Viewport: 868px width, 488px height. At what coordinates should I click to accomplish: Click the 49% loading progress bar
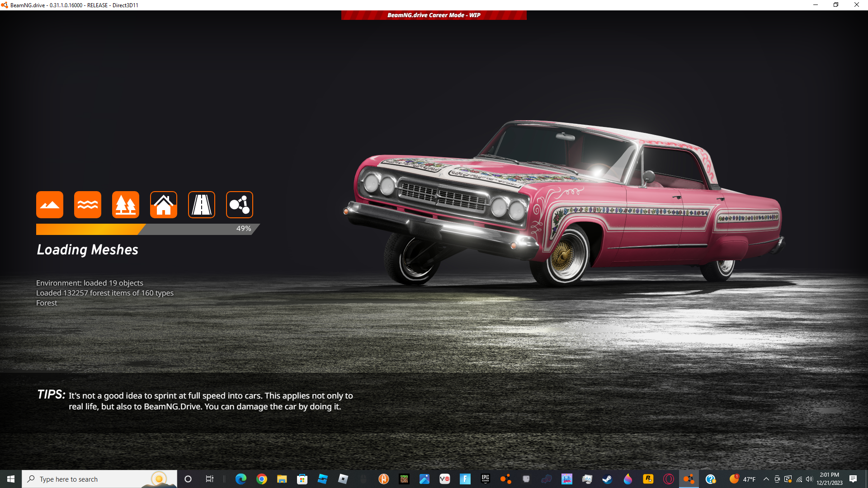[x=148, y=229]
